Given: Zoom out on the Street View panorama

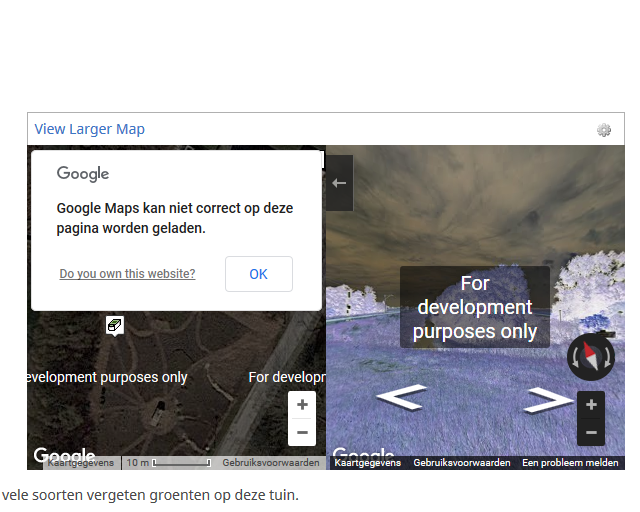Looking at the screenshot, I should tap(591, 432).
